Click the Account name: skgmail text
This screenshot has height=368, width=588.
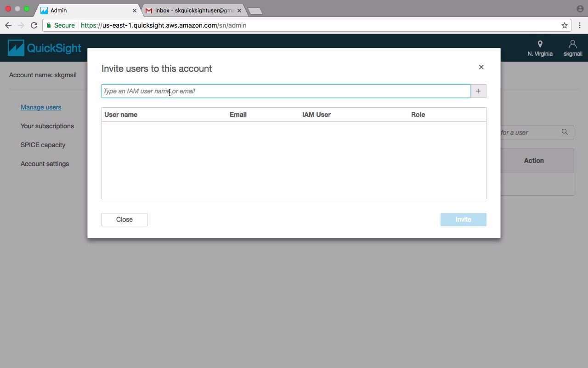pyautogui.click(x=43, y=75)
